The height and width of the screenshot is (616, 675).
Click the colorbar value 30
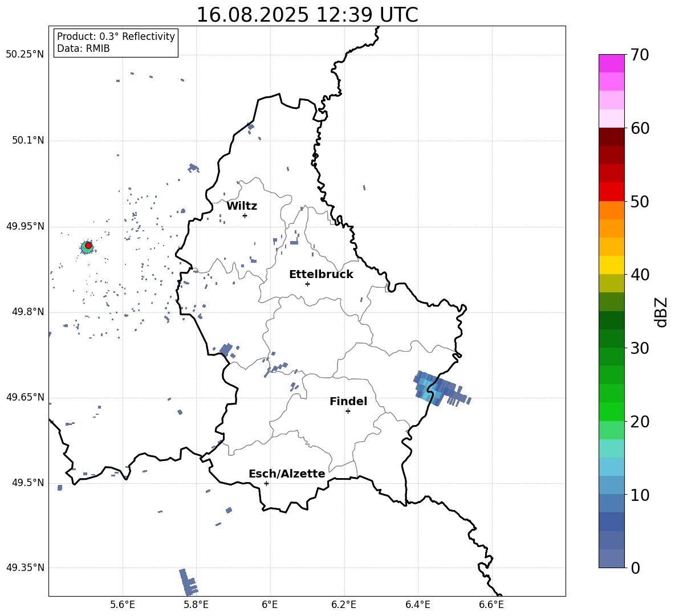[640, 348]
